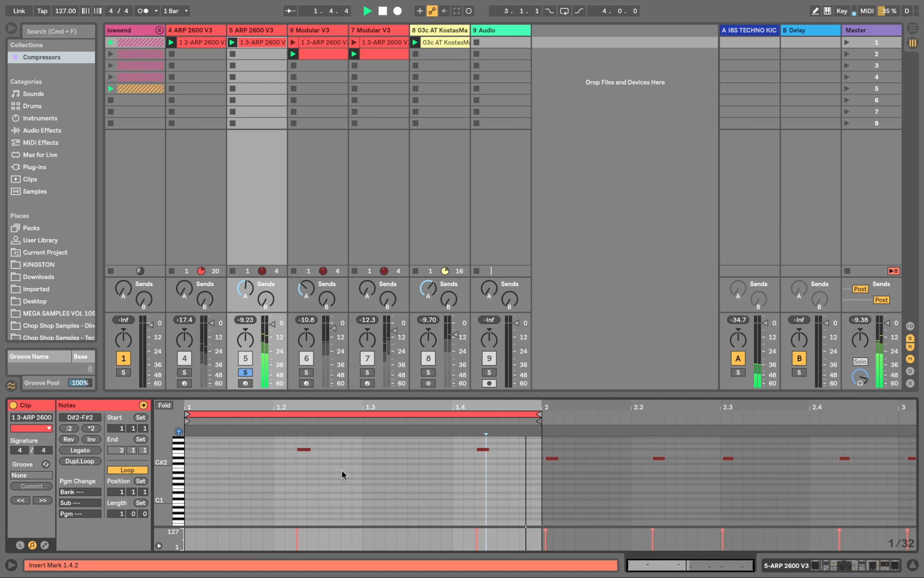
Task: Click the Dupl.Loop button
Action: [x=80, y=461]
